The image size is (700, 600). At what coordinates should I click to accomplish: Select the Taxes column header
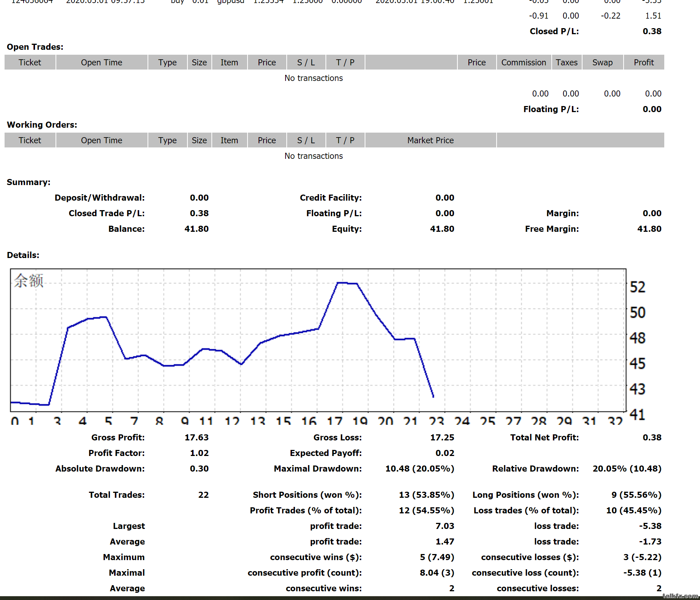coord(567,62)
